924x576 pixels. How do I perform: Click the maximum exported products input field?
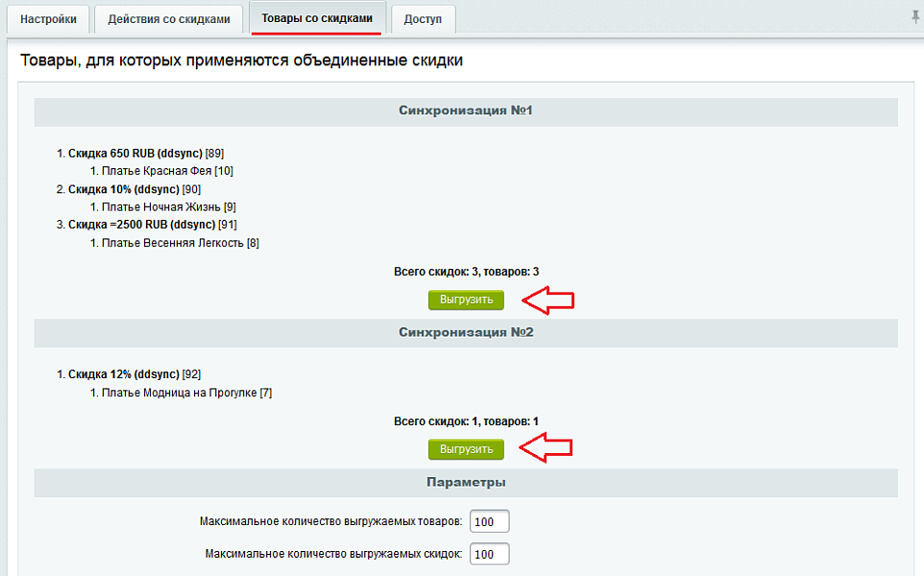[x=489, y=520]
